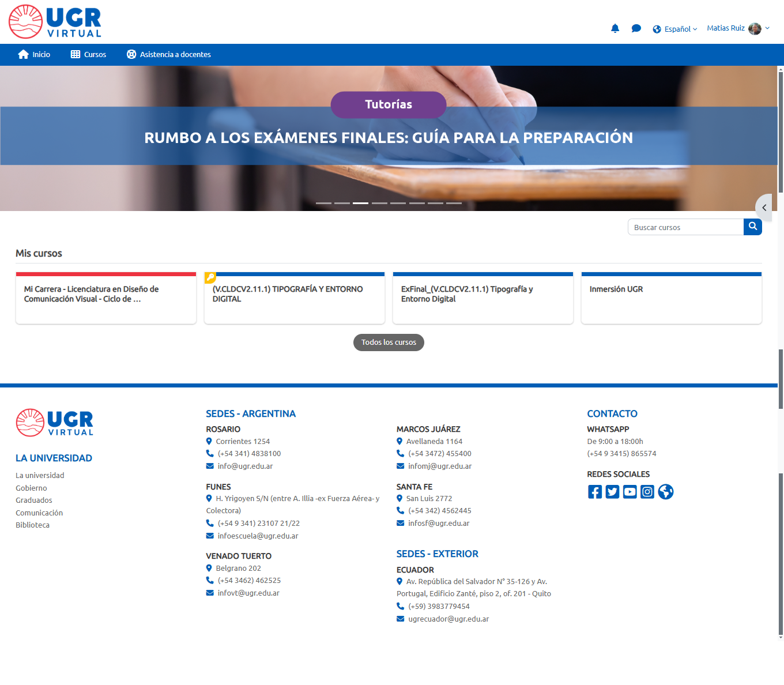Click the Todos los cursos button
The width and height of the screenshot is (784, 685).
coord(389,342)
